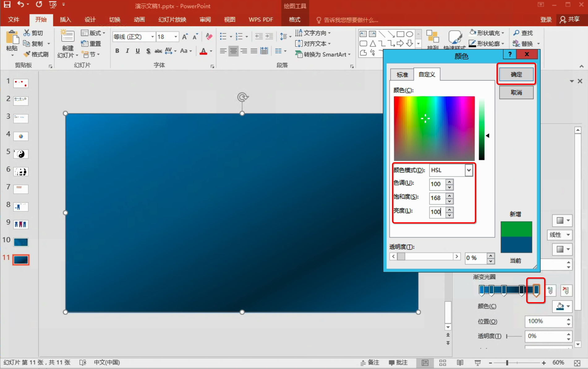Click the Format Painter (格式刷) icon

tap(27, 54)
